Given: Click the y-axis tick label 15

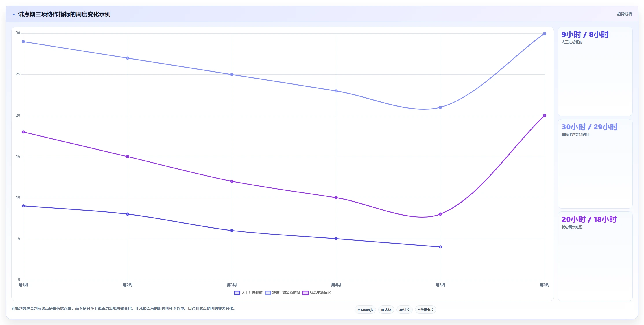Looking at the screenshot, I should pos(18,157).
